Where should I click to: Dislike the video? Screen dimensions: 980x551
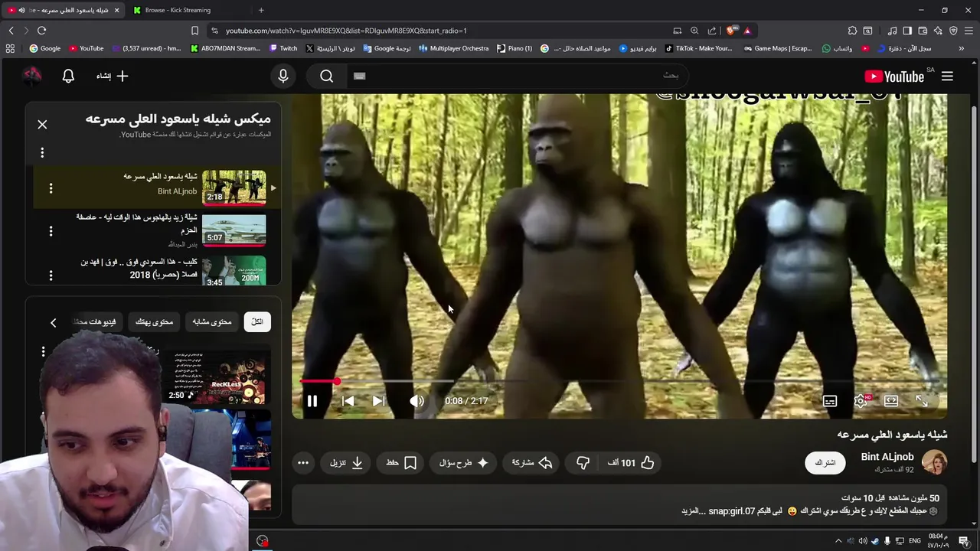(583, 463)
